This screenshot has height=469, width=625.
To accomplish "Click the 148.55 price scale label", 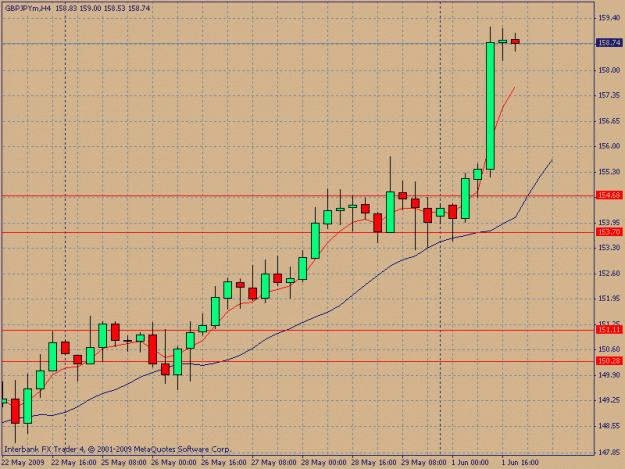I will pyautogui.click(x=609, y=426).
